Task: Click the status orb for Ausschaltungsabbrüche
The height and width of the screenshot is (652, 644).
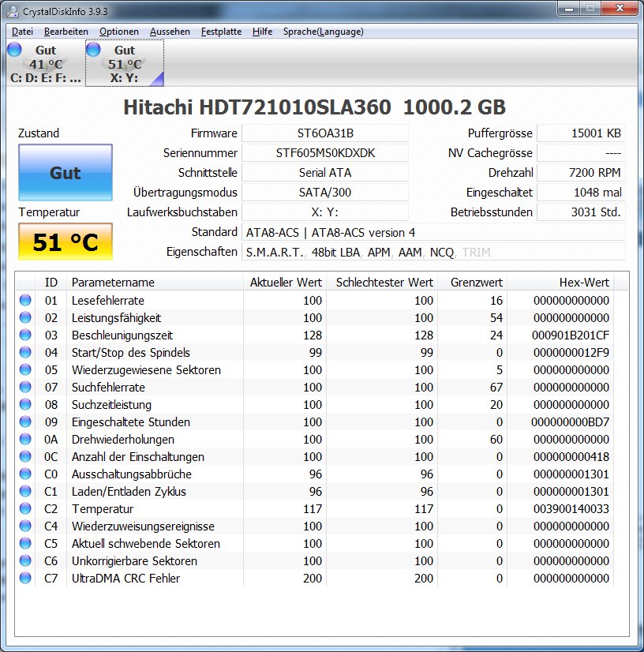Action: (x=25, y=474)
